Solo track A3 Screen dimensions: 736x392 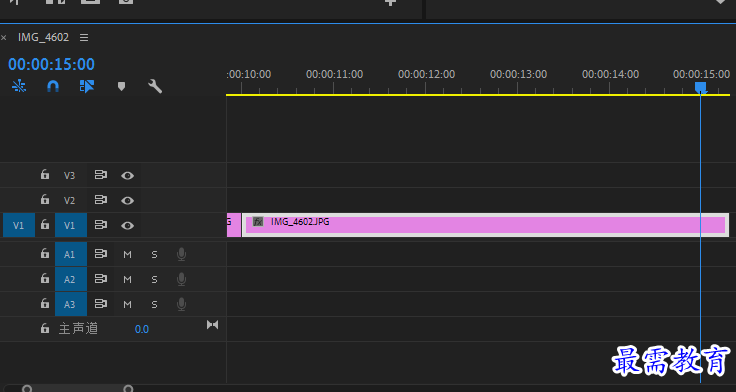coord(154,304)
